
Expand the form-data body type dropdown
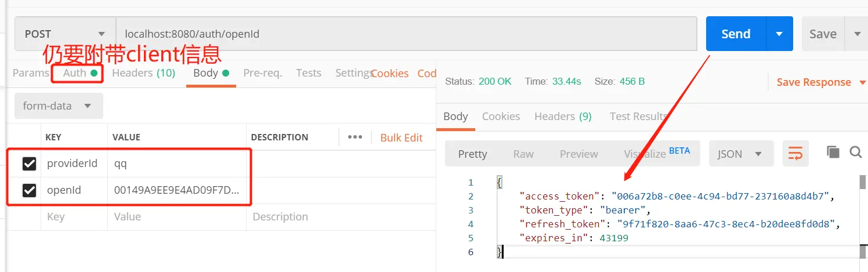tap(58, 106)
